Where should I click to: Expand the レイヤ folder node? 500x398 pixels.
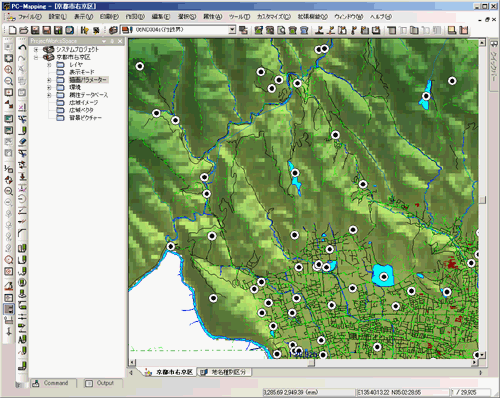[x=49, y=65]
